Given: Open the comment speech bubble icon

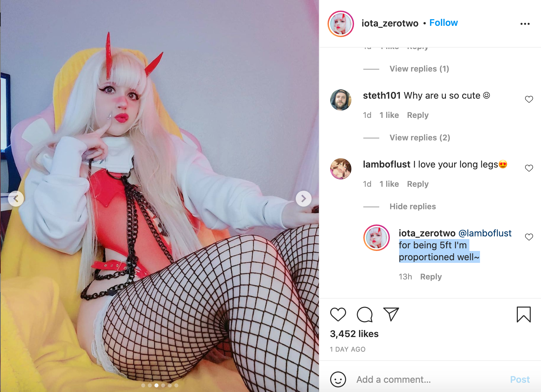Looking at the screenshot, I should (x=364, y=314).
